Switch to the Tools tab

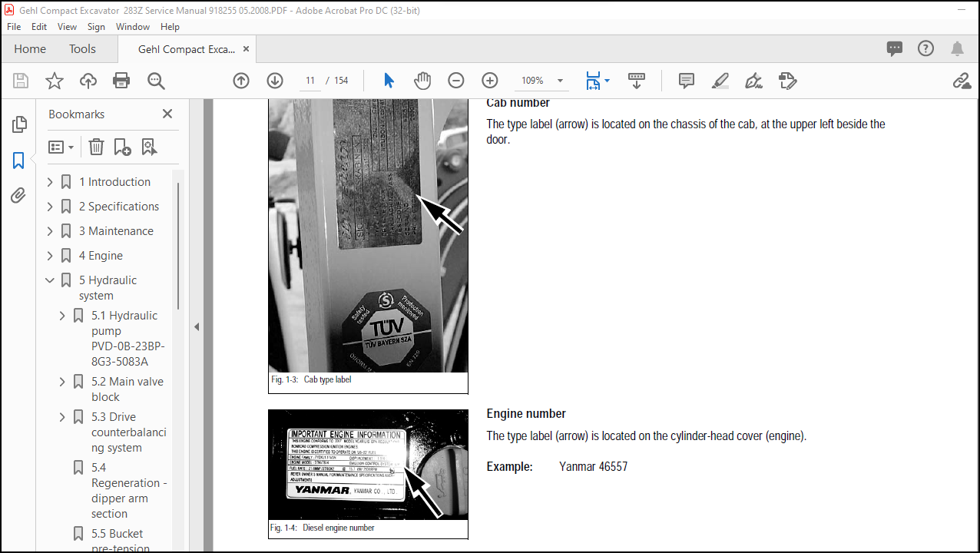(82, 49)
